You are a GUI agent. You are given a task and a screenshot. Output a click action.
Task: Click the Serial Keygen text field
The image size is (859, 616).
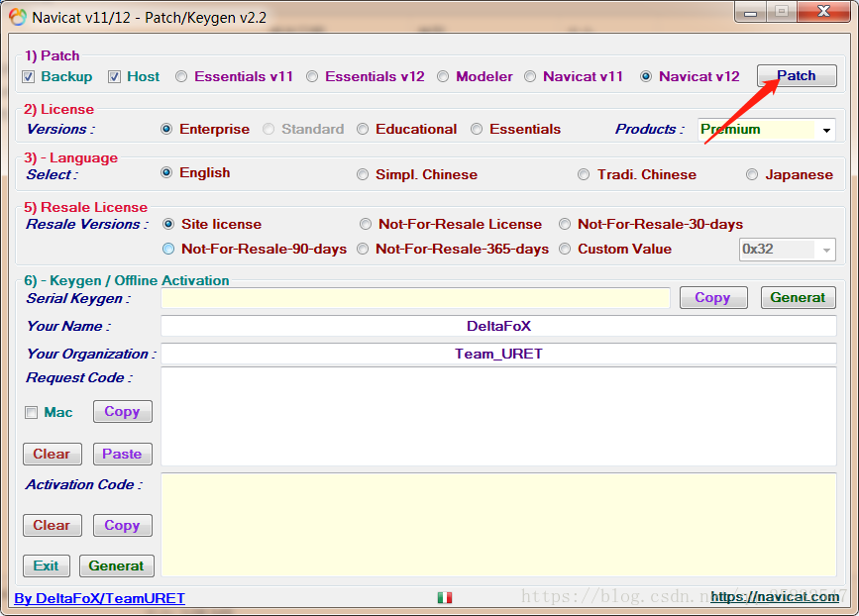tap(416, 298)
